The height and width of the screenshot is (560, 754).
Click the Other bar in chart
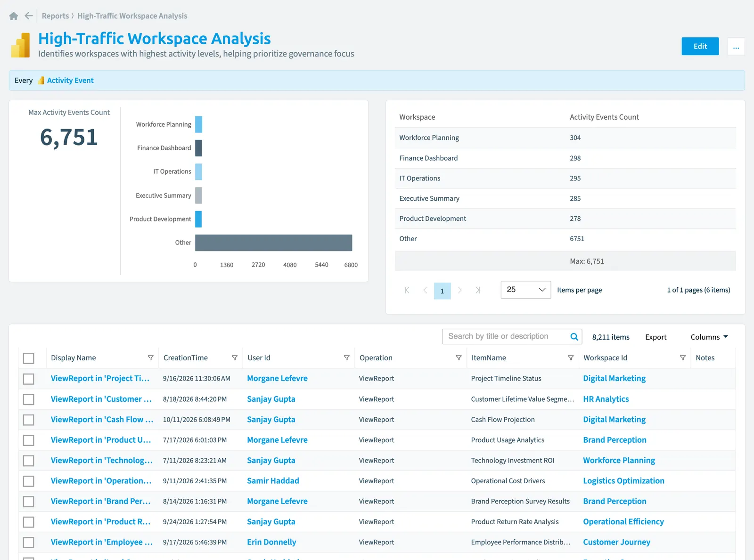273,243
